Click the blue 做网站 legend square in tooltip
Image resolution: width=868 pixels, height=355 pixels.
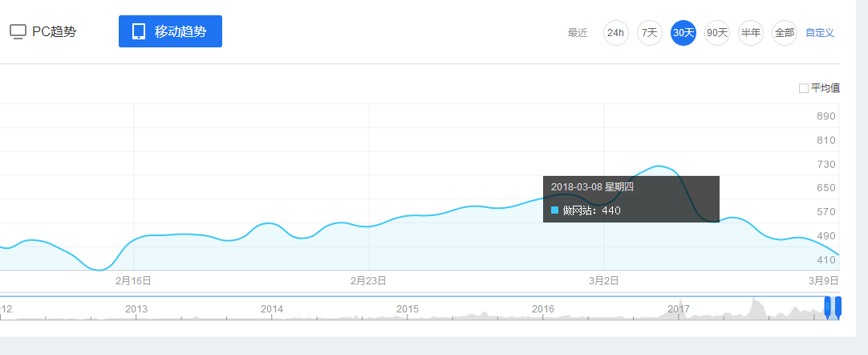coord(554,210)
